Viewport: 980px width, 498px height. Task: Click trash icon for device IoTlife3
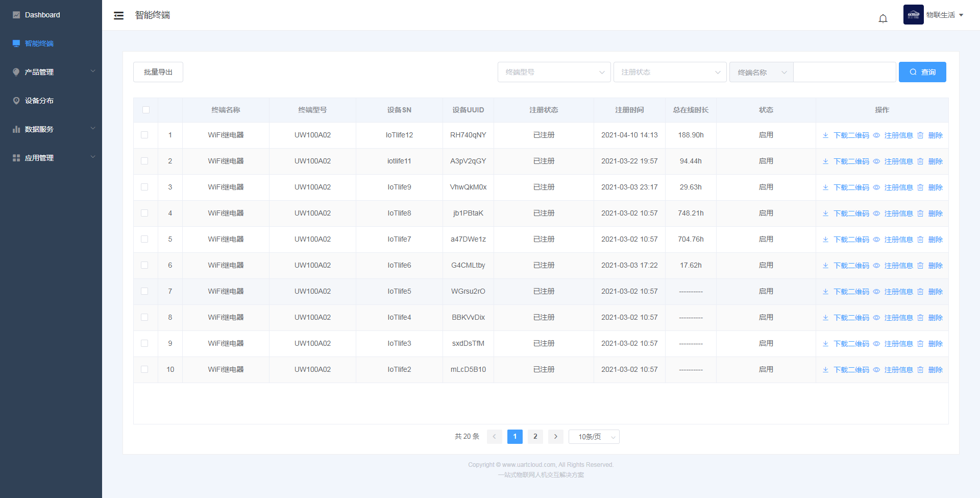pos(920,344)
